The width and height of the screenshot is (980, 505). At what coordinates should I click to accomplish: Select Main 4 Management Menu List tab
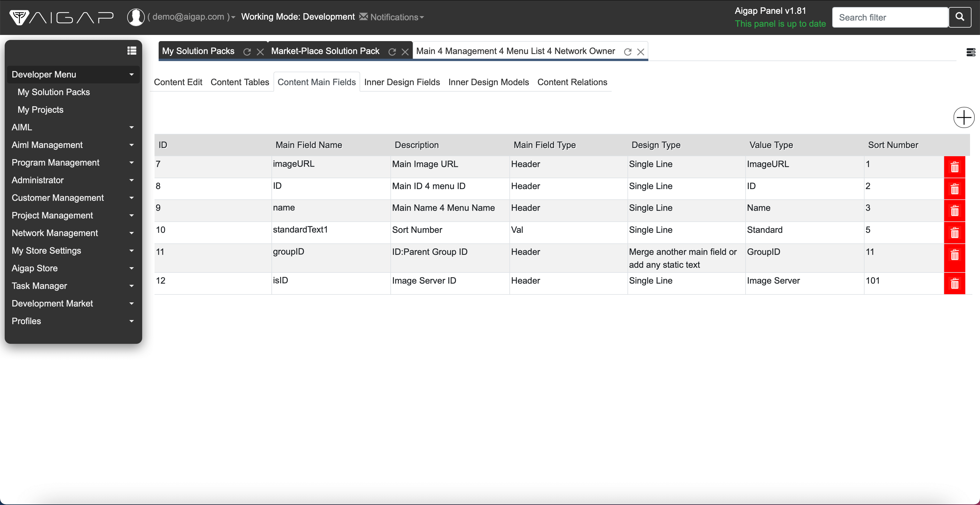pyautogui.click(x=516, y=51)
